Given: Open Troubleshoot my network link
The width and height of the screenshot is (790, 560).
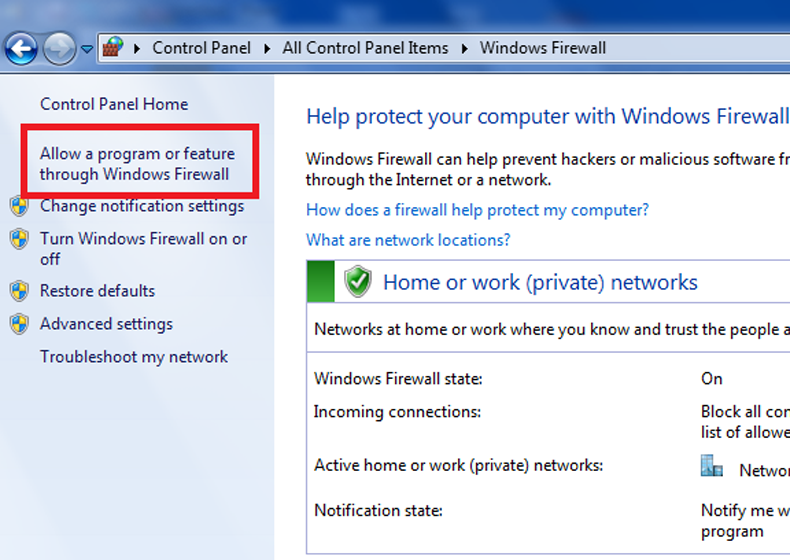Looking at the screenshot, I should (x=134, y=357).
